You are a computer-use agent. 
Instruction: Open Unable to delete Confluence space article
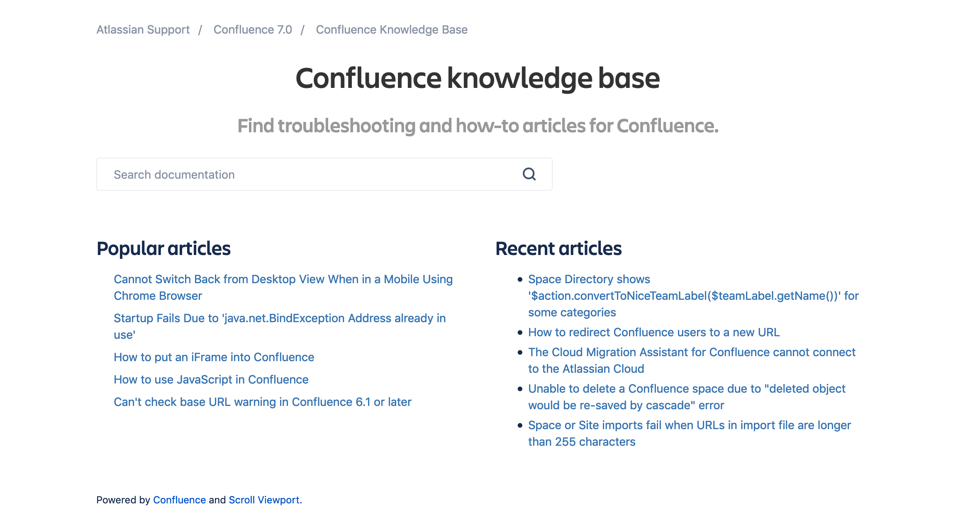pyautogui.click(x=687, y=397)
